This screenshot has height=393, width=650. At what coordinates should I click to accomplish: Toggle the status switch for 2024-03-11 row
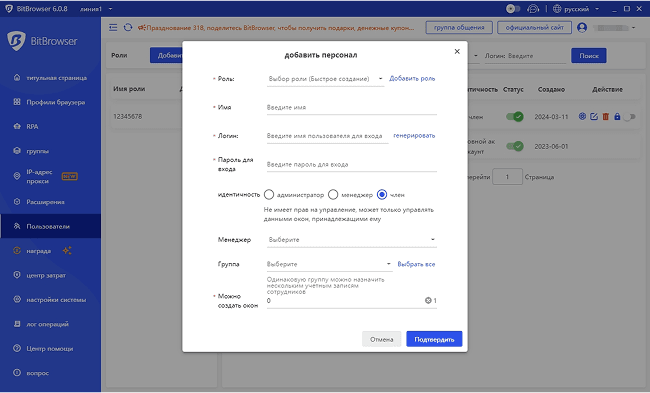514,116
